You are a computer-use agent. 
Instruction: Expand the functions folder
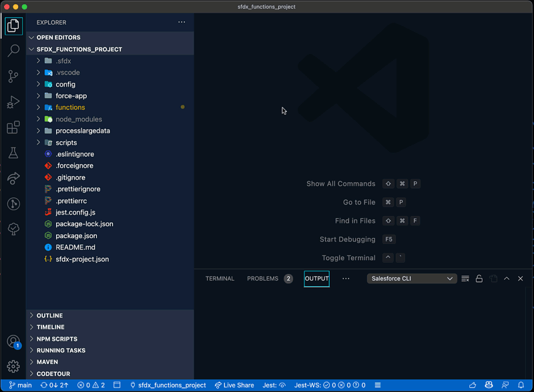[110, 107]
